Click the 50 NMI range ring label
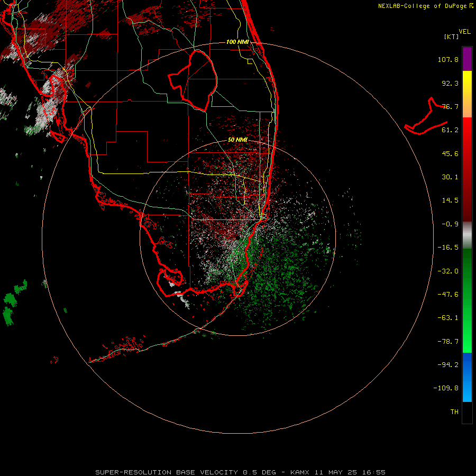476x476 pixels. pyautogui.click(x=237, y=140)
